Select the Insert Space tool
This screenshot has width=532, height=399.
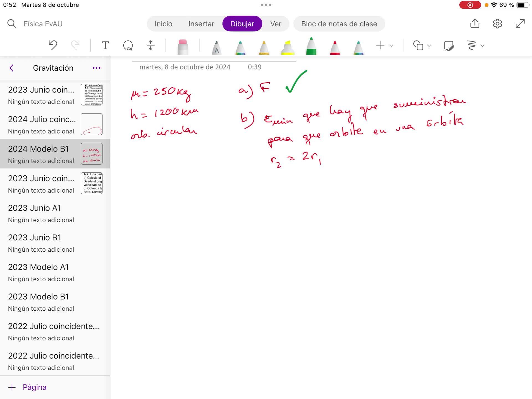click(x=151, y=45)
